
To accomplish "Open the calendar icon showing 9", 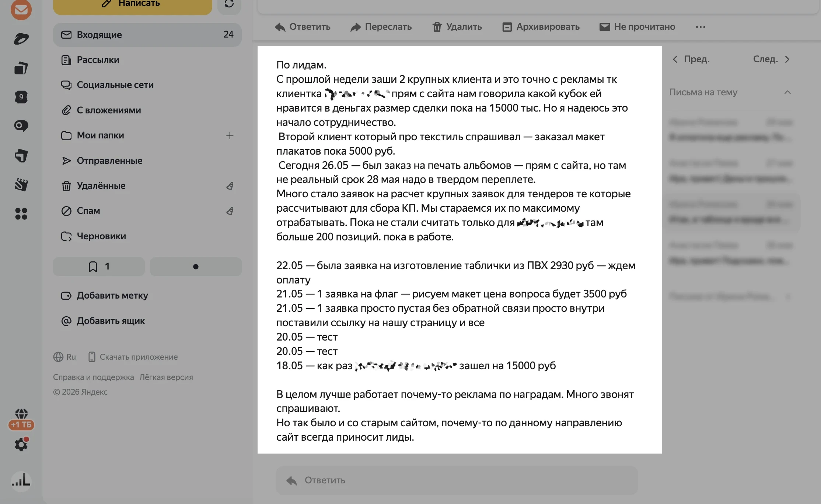I will [21, 97].
